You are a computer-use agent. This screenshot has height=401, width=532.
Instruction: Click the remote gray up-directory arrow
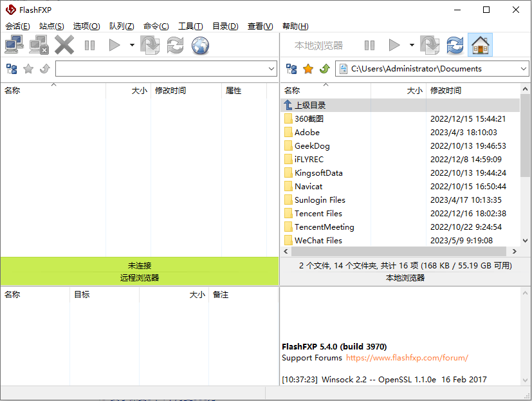pos(45,69)
